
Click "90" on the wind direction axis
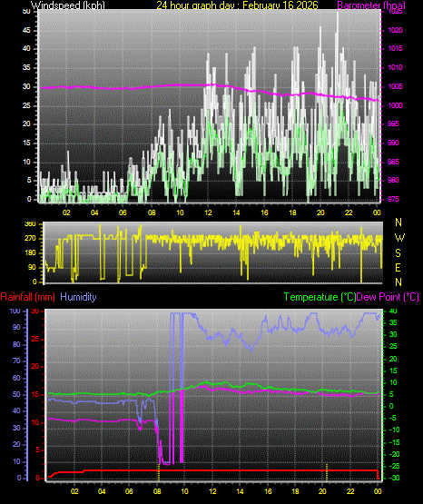tap(33, 267)
